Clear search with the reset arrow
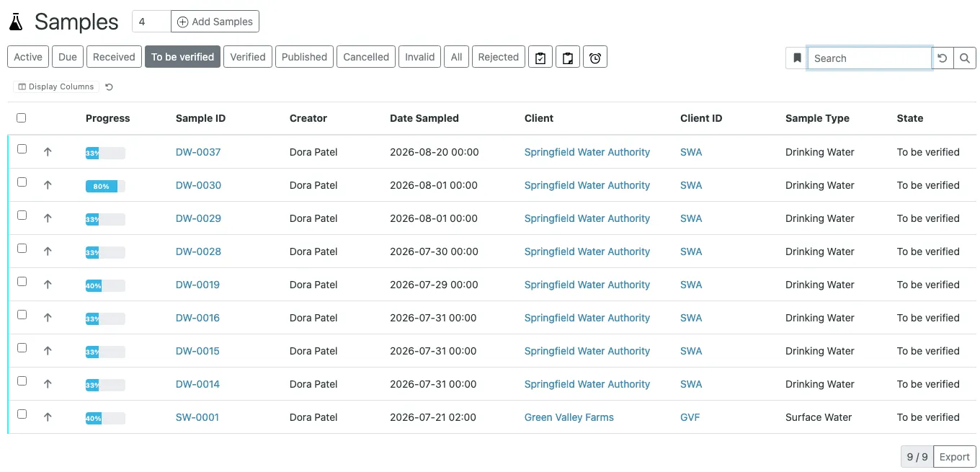Image resolution: width=980 pixels, height=472 pixels. point(943,58)
